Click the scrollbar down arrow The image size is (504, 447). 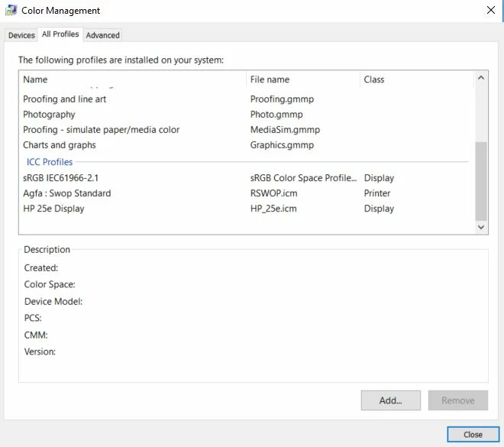point(481,227)
